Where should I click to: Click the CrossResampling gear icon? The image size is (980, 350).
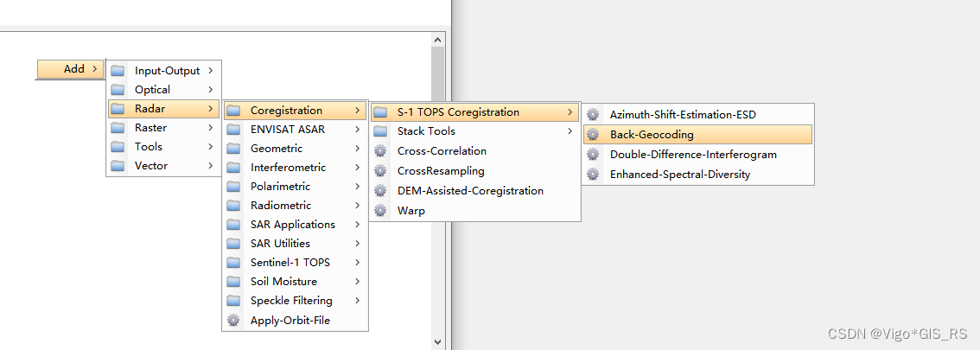pyautogui.click(x=380, y=170)
